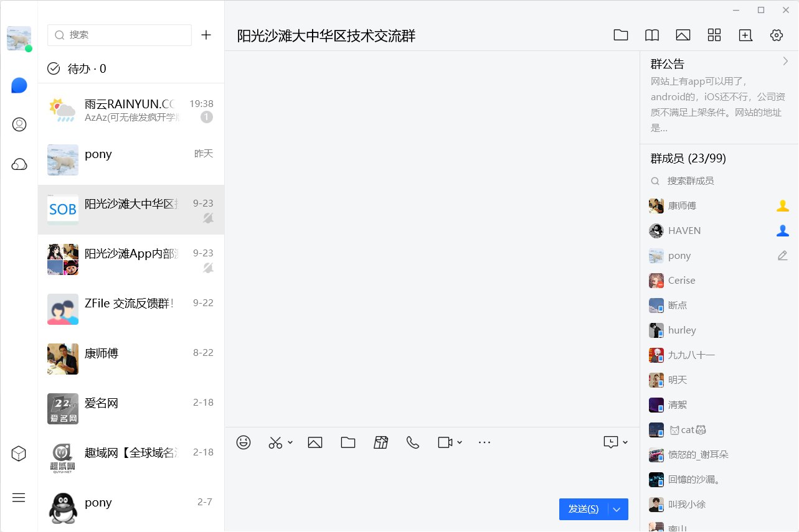This screenshot has height=532, width=799.
Task: Open the 阳光沙滩App内部 group chat
Action: click(x=131, y=259)
